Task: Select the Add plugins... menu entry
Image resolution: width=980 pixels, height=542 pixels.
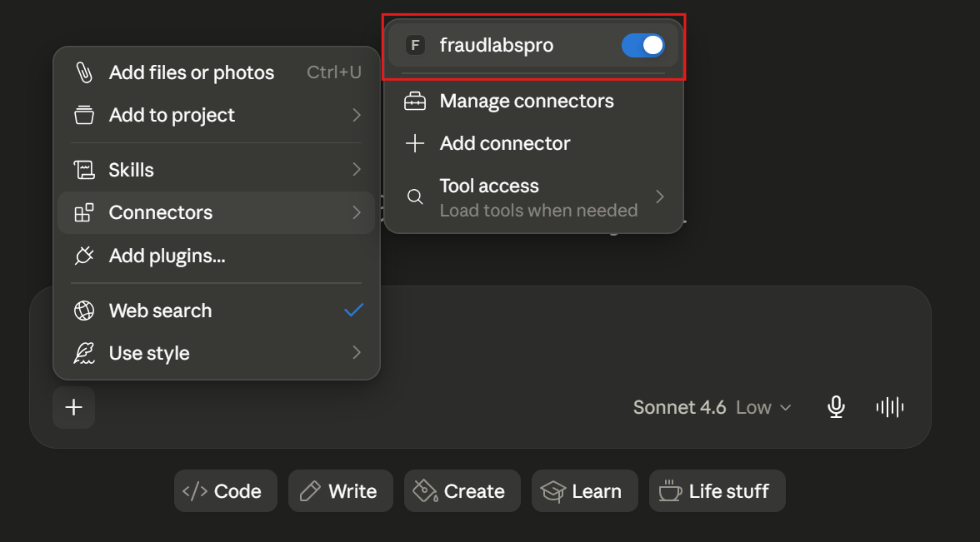Action: point(217,256)
